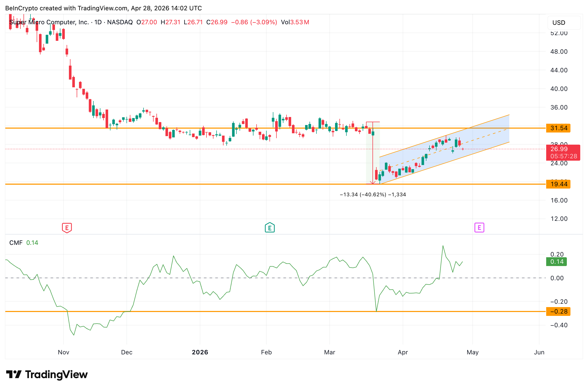Viewport: 588px width, 390px height.
Task: Click the 31.54 orange price label
Action: pyautogui.click(x=558, y=128)
